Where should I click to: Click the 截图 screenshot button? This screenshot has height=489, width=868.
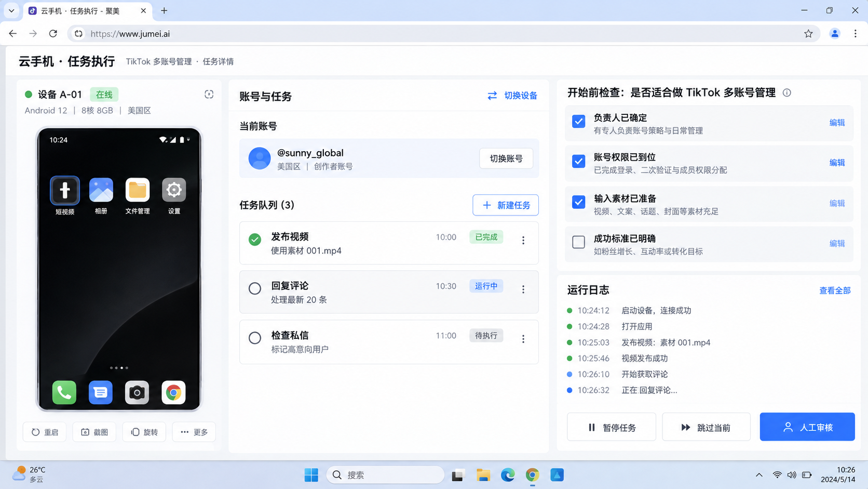pyautogui.click(x=94, y=432)
